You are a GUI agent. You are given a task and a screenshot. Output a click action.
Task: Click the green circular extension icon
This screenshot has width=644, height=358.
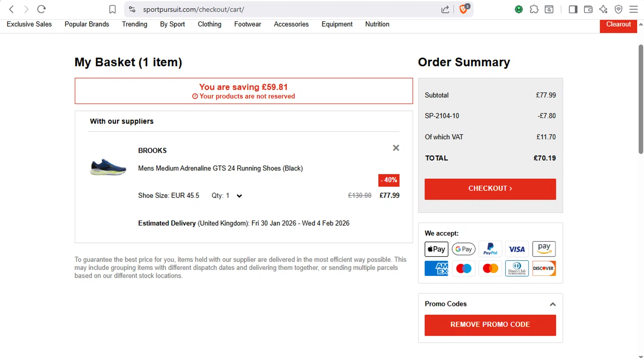(519, 9)
